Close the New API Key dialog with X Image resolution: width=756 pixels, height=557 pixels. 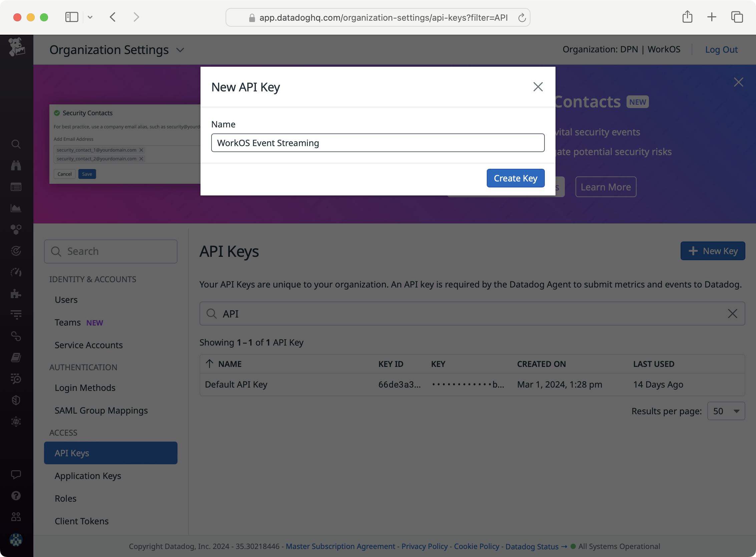(x=538, y=87)
